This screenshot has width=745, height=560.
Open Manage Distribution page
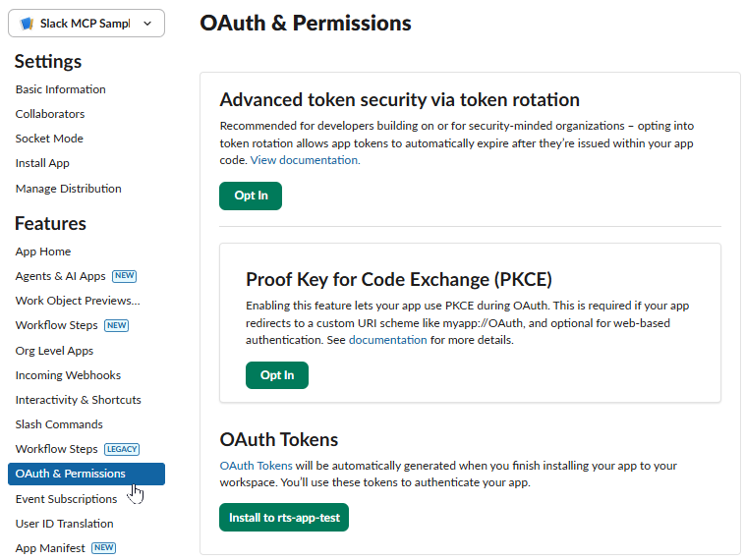click(x=68, y=189)
